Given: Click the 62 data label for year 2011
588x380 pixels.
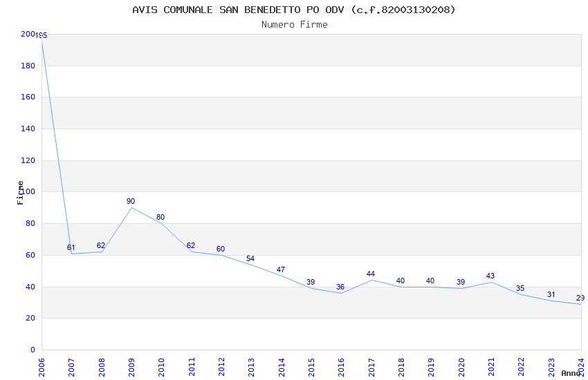Looking at the screenshot, I should point(191,245).
